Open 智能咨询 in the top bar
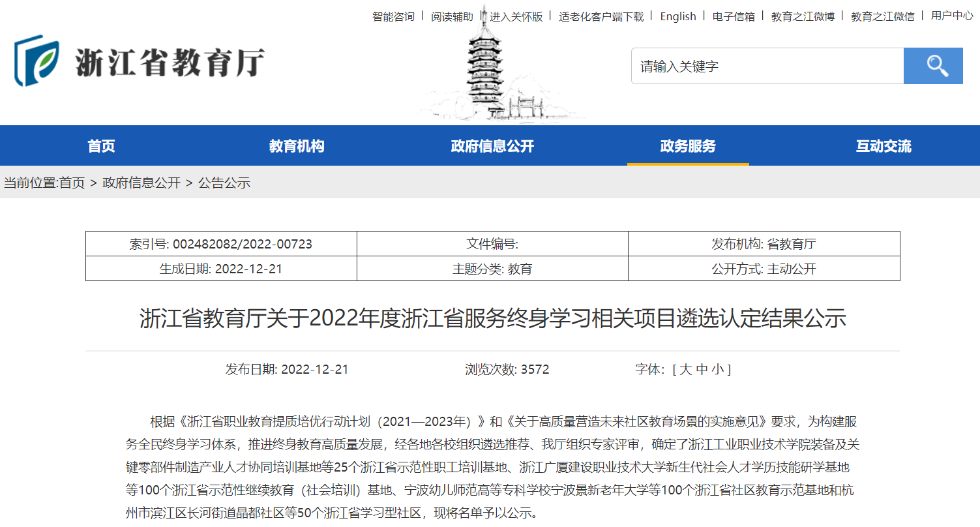 click(x=393, y=16)
